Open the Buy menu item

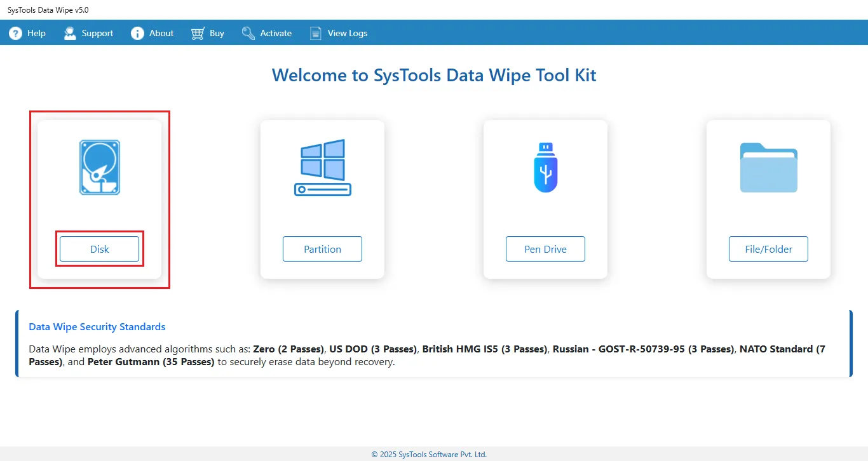coord(208,33)
